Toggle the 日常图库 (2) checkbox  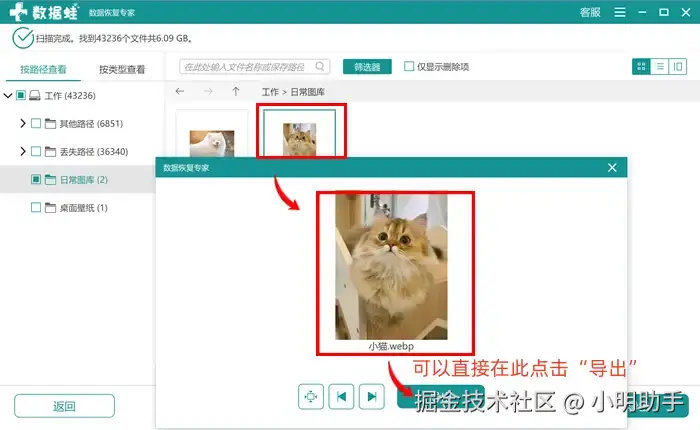36,180
